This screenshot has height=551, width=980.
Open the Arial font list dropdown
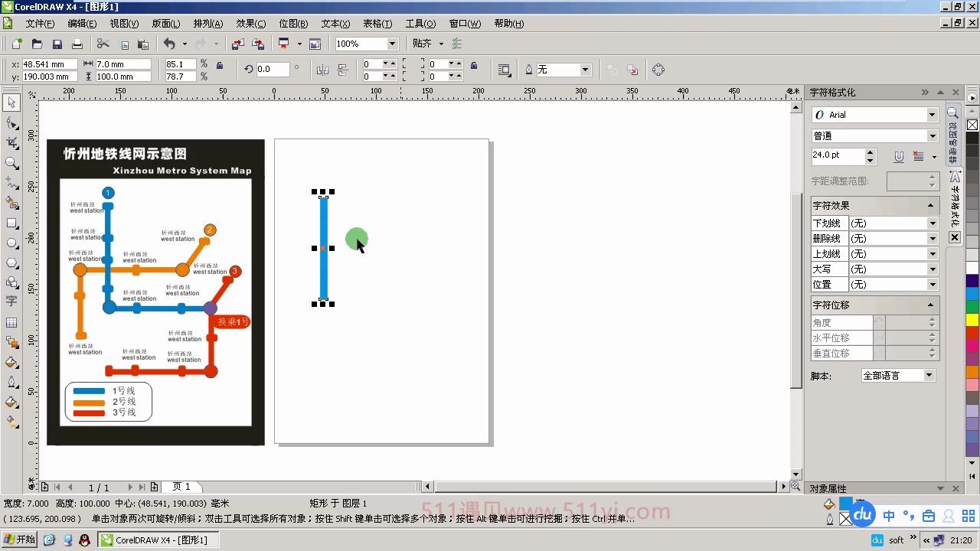(x=933, y=114)
